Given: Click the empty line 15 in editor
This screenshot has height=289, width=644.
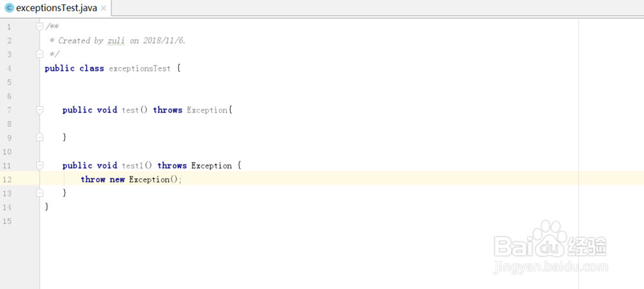Looking at the screenshot, I should point(258,221).
